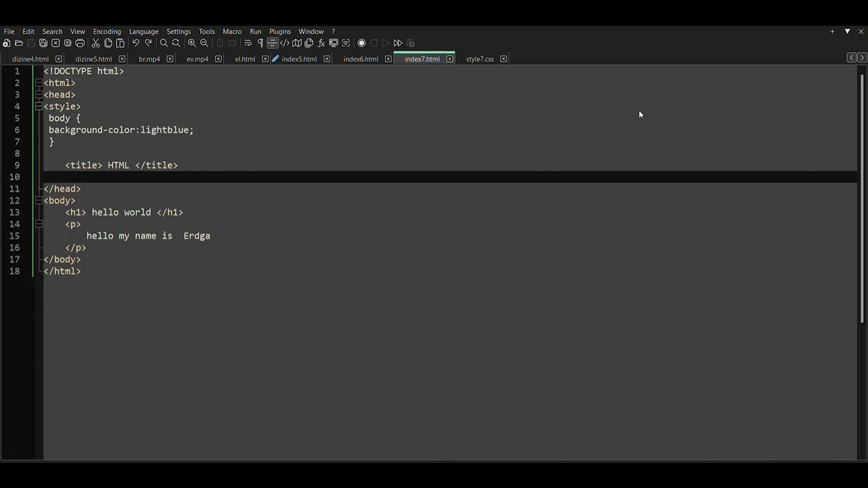The image size is (868, 488).
Task: Open the ? help menu
Action: coord(333,31)
